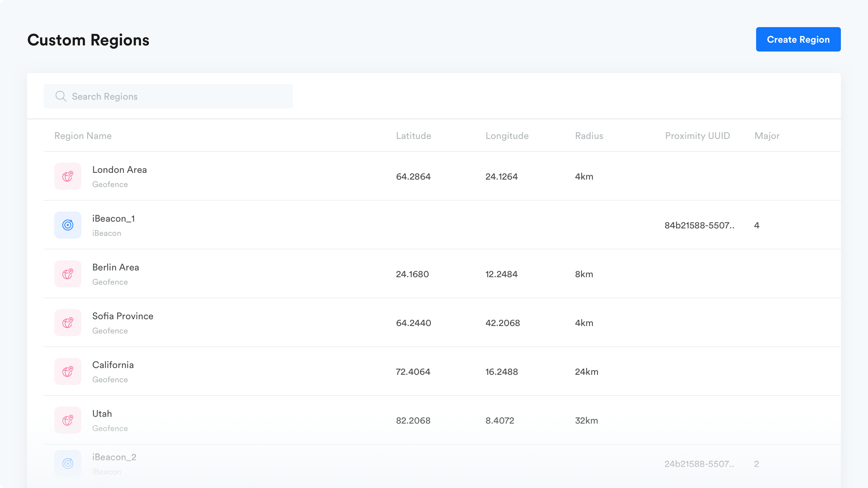Click the Proximity UUID column header

point(697,136)
